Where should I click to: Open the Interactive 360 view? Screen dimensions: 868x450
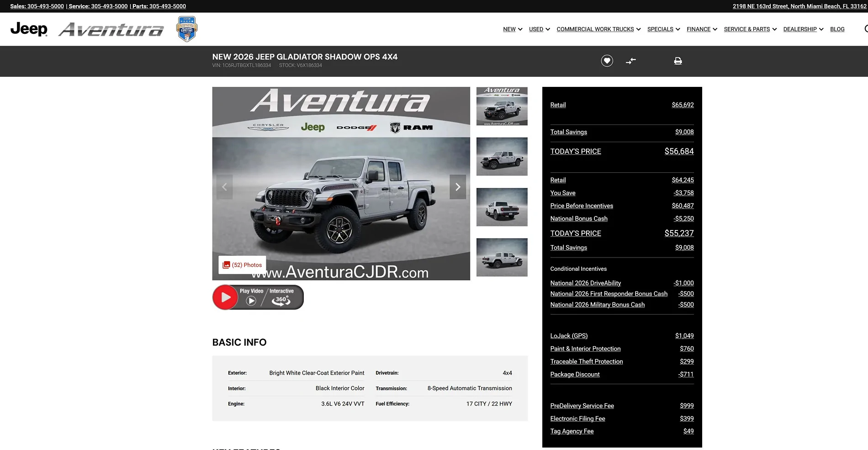point(282,297)
